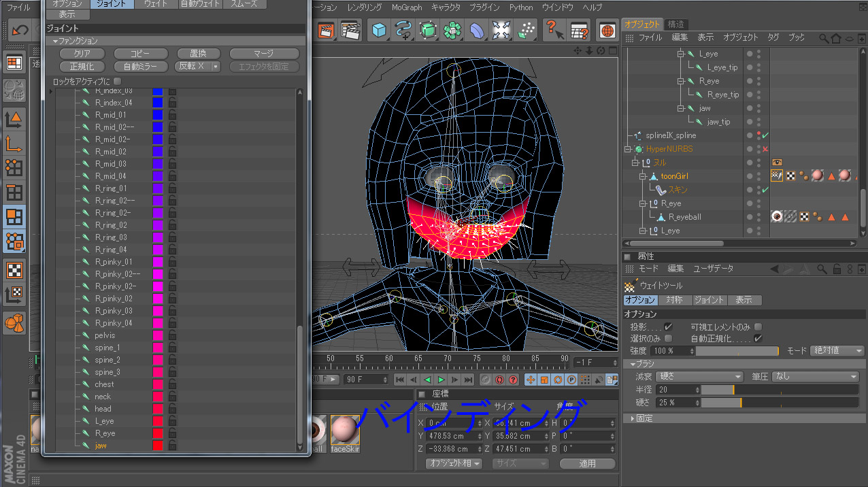Select the texture mode checkerboard icon

(x=14, y=270)
